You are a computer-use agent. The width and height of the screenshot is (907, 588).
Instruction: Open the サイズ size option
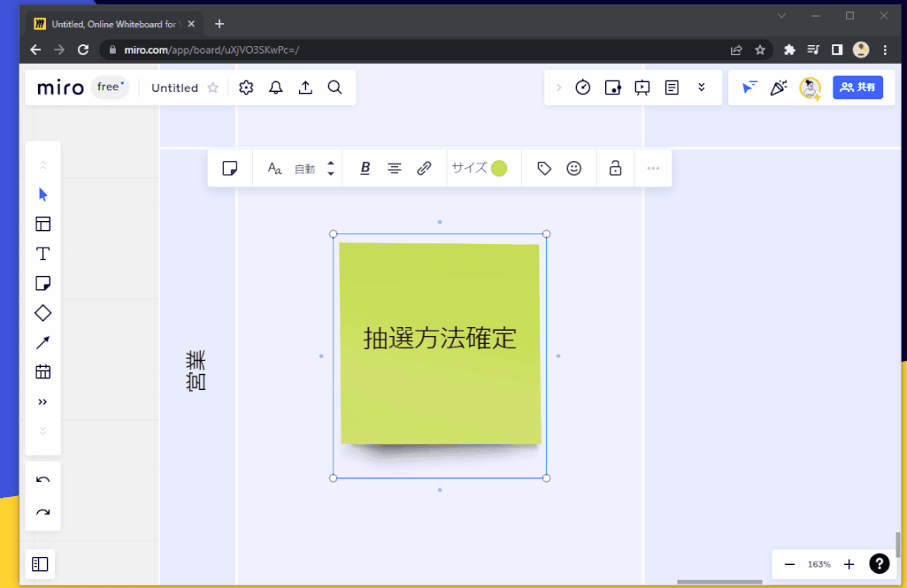[469, 168]
